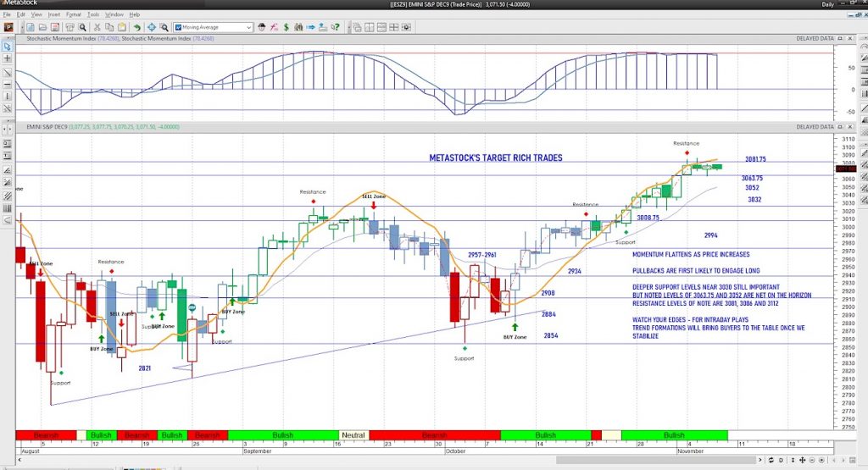Viewport: 868px width, 470px height.
Task: Click the Save toolbar icon
Action: pyautogui.click(x=55, y=27)
